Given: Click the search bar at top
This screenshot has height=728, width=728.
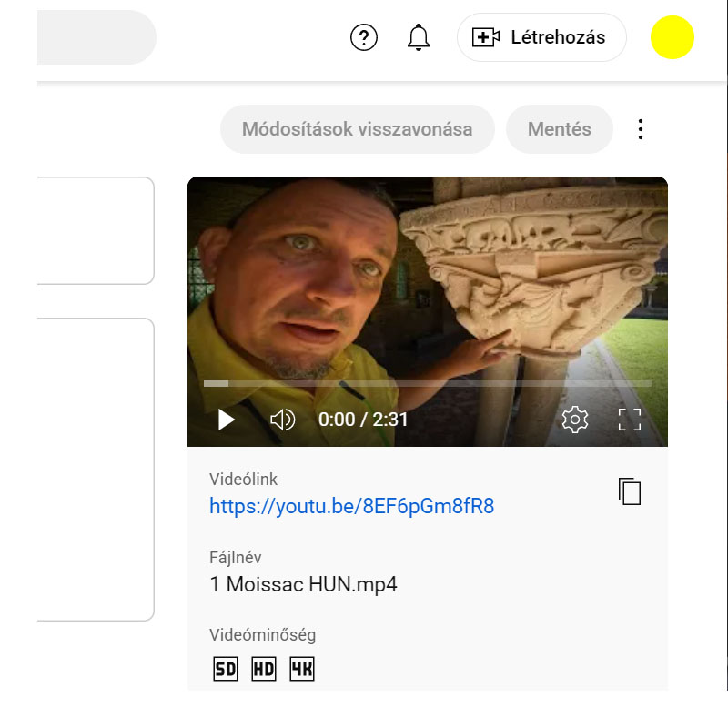Looking at the screenshot, I should 96,37.
